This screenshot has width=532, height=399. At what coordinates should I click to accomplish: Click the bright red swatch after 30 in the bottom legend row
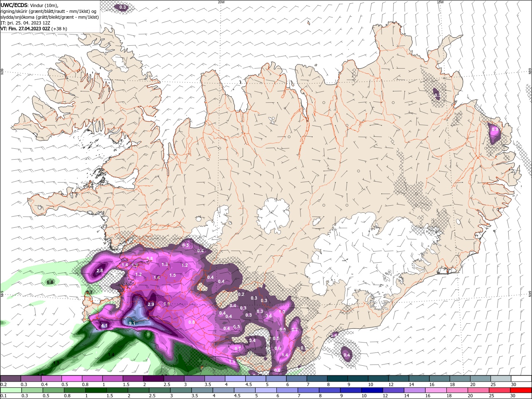(x=521, y=390)
